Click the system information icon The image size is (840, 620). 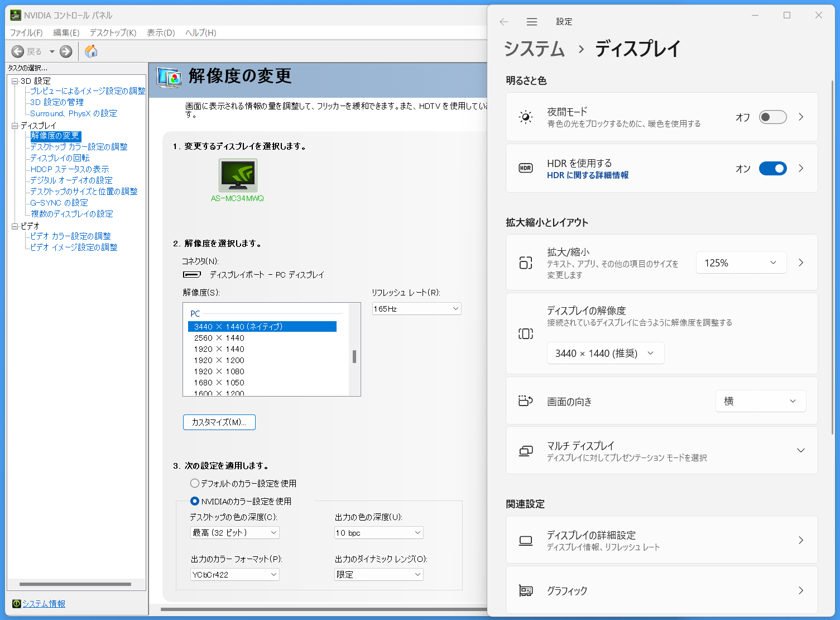point(17,604)
